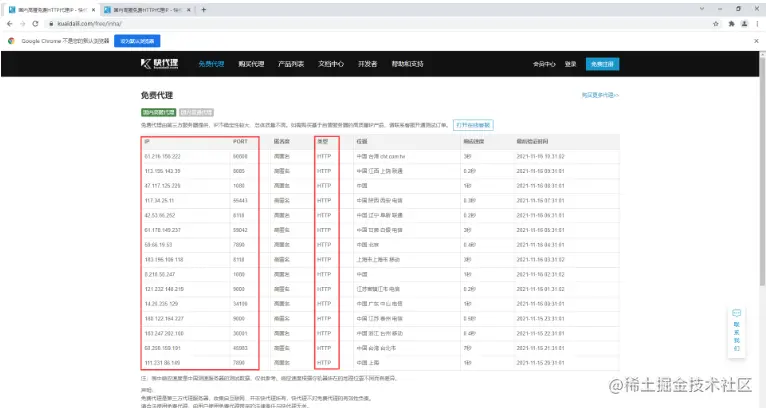Go back using the browser back arrow

(x=10, y=23)
